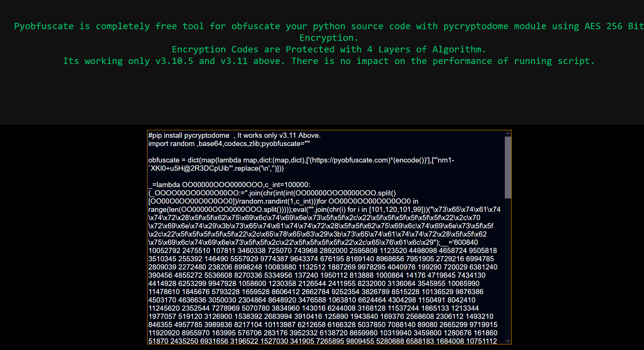This screenshot has height=350, width=644.
Task: Click the 'Pyobfuscate is completely free' heading
Action: pos(82,26)
